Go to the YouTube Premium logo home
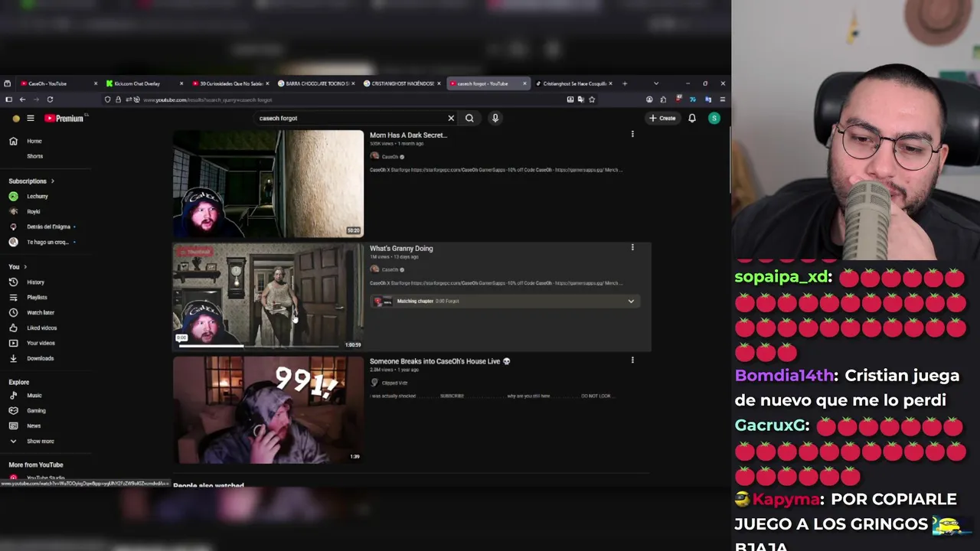The height and width of the screenshot is (551, 980). pyautogui.click(x=64, y=118)
